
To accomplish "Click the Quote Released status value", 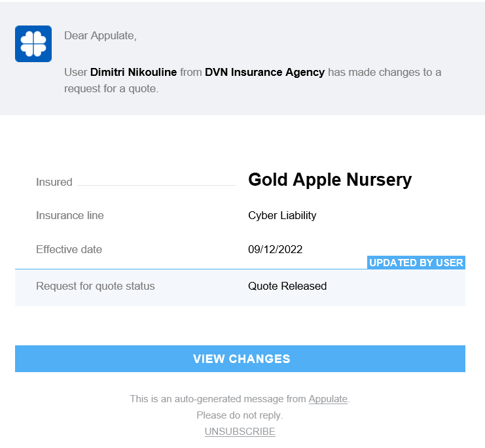I will pyautogui.click(x=287, y=286).
